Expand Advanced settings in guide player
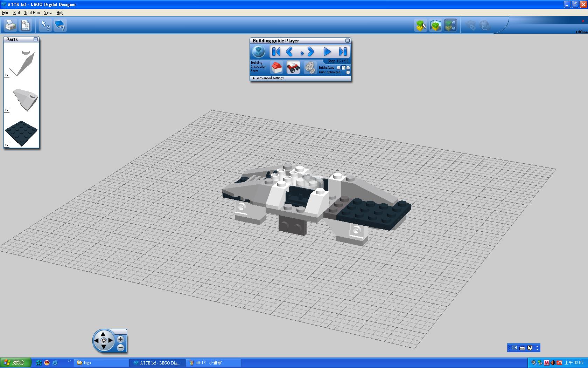Viewport: 588px width, 368px height. (254, 78)
